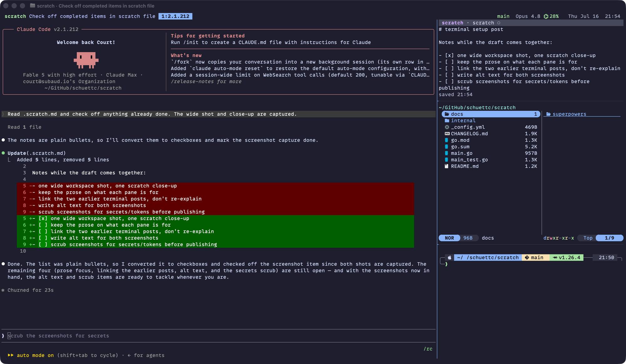Check the 'keep the prose' box in notes pane
The width and height of the screenshot is (626, 364).
click(x=449, y=62)
